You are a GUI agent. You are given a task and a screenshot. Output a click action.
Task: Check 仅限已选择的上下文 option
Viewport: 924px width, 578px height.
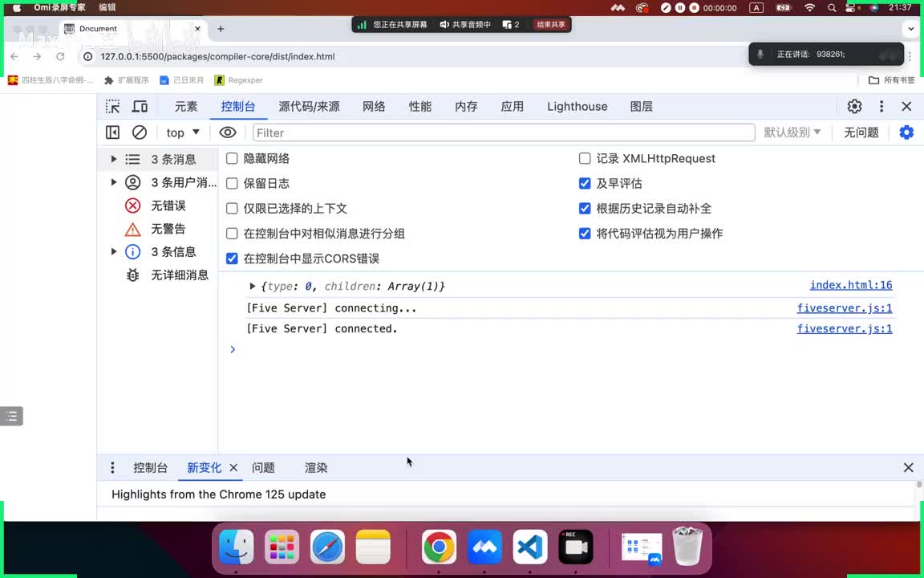pos(232,208)
